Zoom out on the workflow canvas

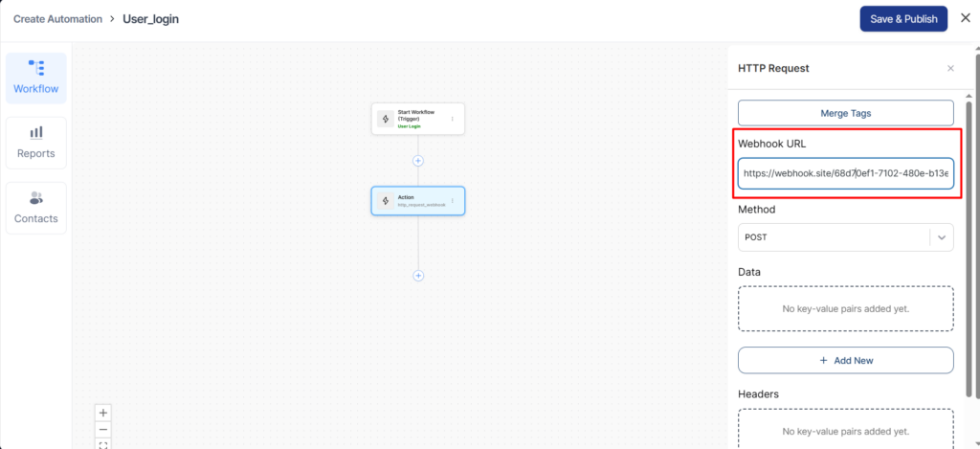click(104, 429)
